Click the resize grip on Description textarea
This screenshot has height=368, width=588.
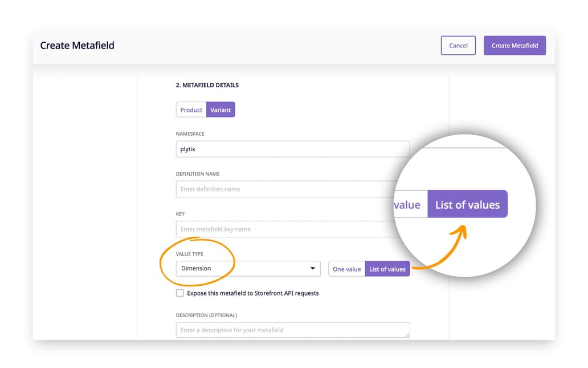[407, 334]
